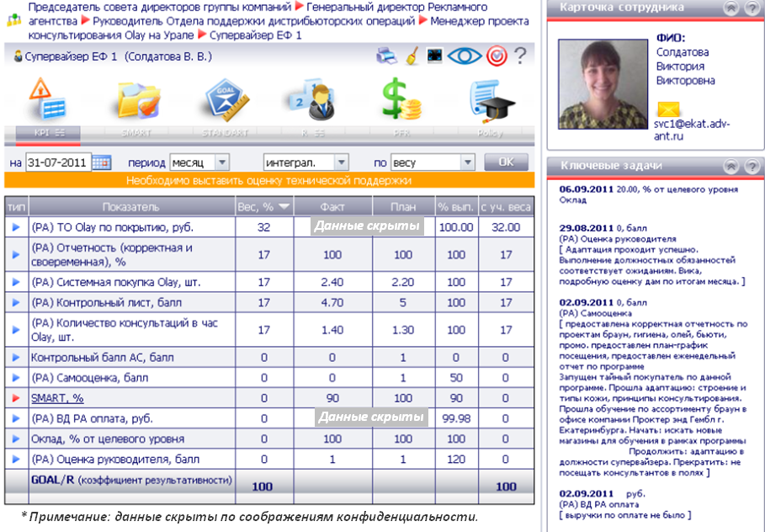765x532 pixels.
Task: Collapse the Ключевые задачи panel
Action: click(x=730, y=166)
